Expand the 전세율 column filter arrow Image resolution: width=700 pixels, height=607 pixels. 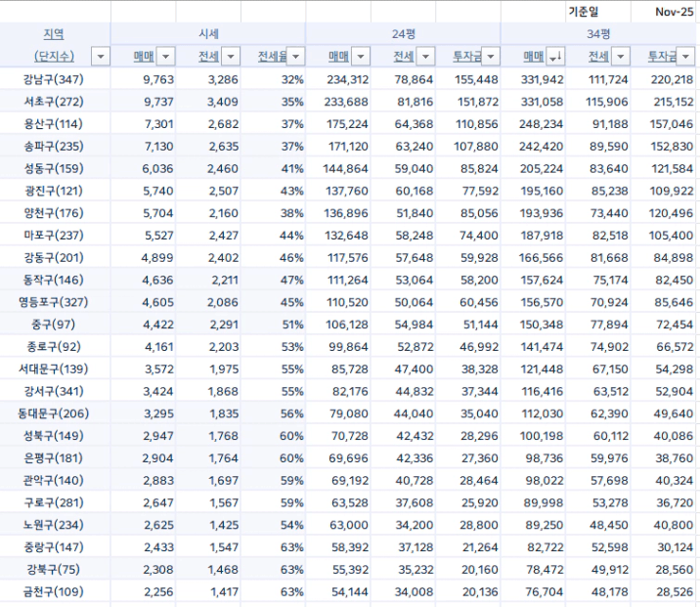tap(294, 57)
